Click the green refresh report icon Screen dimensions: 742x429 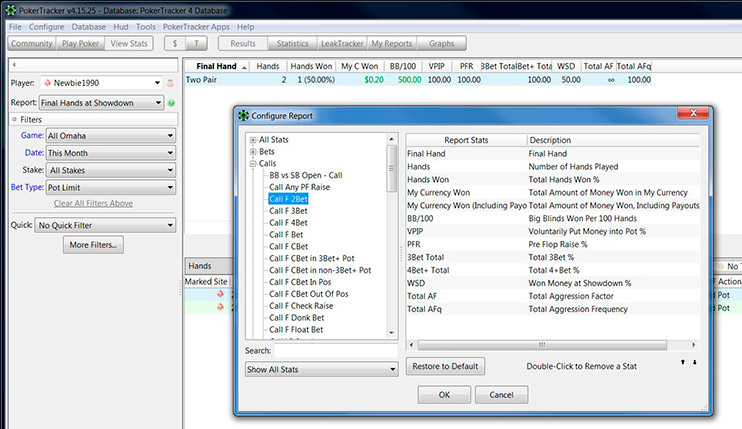[x=171, y=103]
